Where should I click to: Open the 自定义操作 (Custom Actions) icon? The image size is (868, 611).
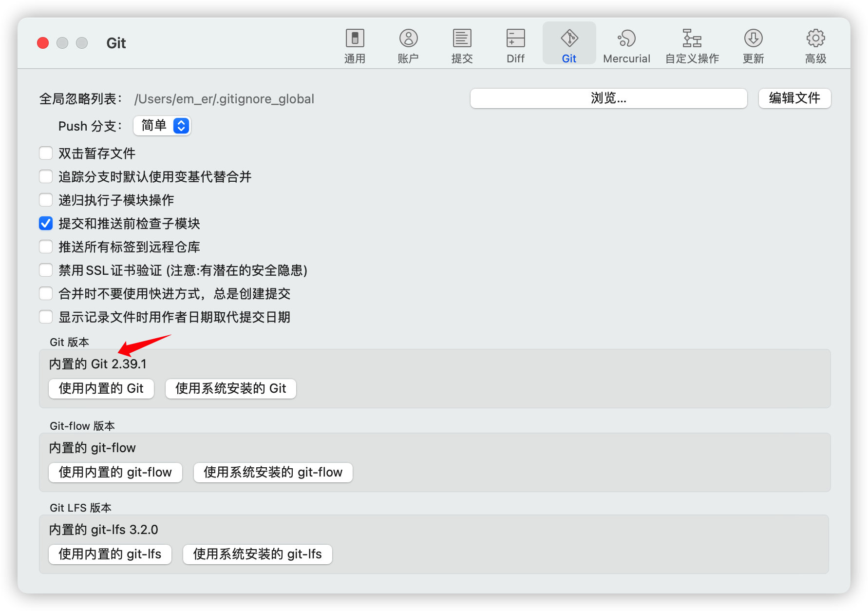tap(692, 38)
